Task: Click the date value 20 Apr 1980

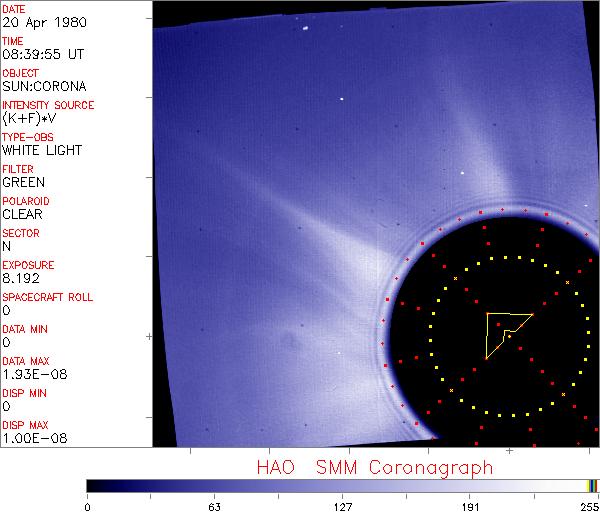Action: 33,23
